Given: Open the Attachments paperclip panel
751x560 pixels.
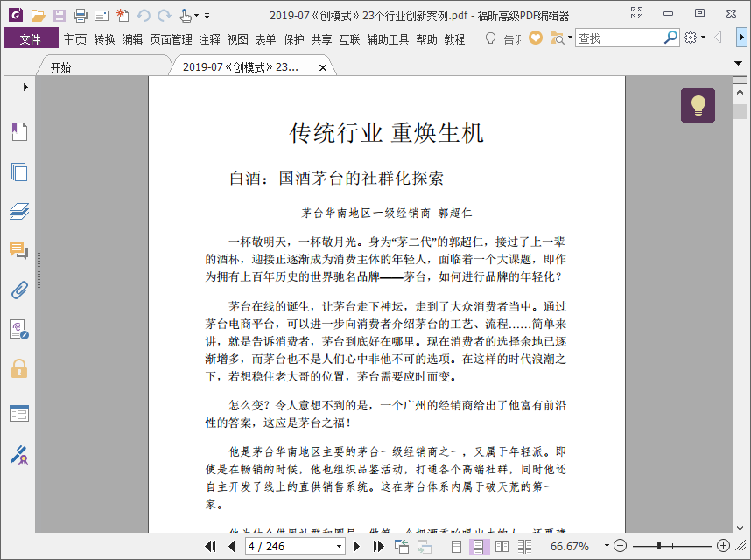Looking at the screenshot, I should click(19, 290).
